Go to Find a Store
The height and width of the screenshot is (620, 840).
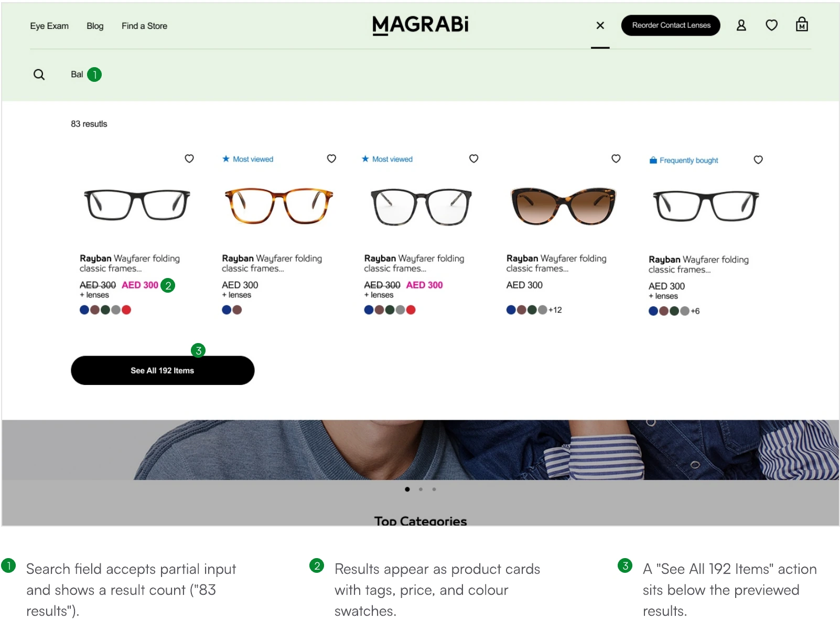pyautogui.click(x=144, y=26)
